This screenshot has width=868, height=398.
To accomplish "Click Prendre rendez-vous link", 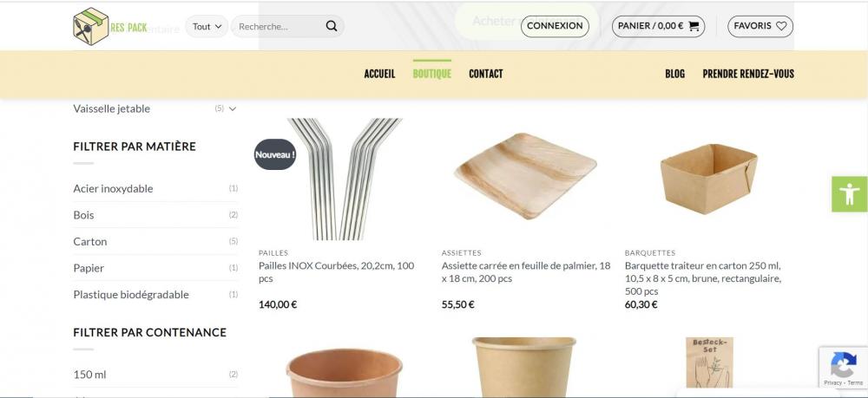I will coord(748,74).
